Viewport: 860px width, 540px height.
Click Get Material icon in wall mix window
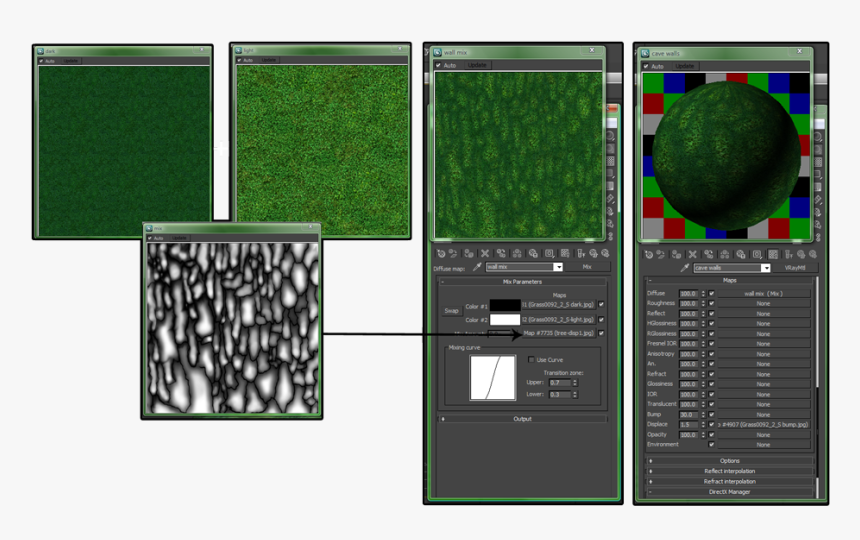point(441,253)
